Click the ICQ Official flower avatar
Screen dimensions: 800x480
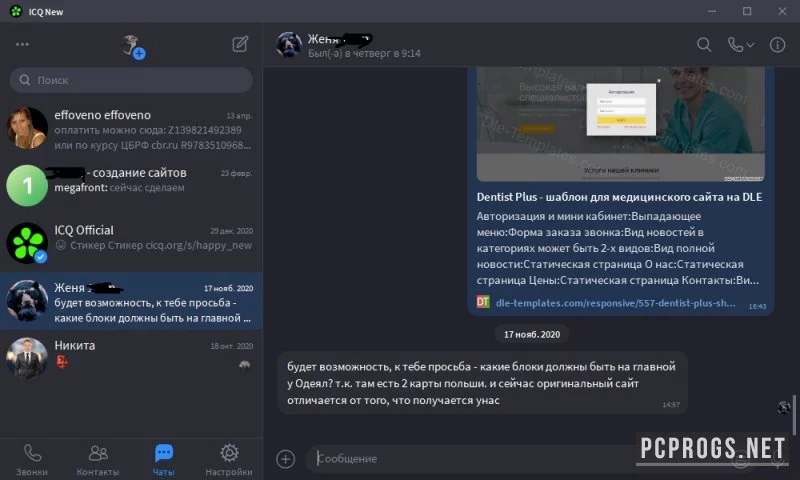tap(27, 243)
